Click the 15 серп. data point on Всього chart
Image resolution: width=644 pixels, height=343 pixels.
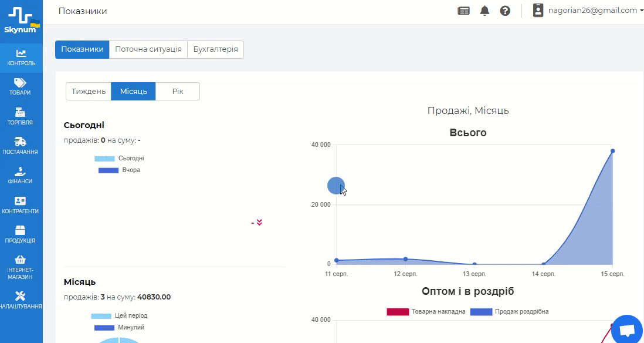(x=612, y=151)
